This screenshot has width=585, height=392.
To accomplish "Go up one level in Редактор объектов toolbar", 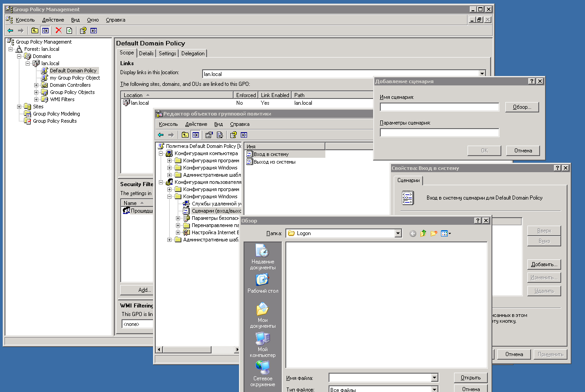I will click(185, 135).
